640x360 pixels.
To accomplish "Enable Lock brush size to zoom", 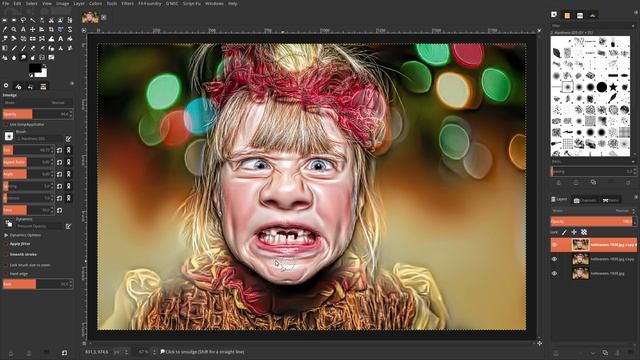I will [x=6, y=265].
